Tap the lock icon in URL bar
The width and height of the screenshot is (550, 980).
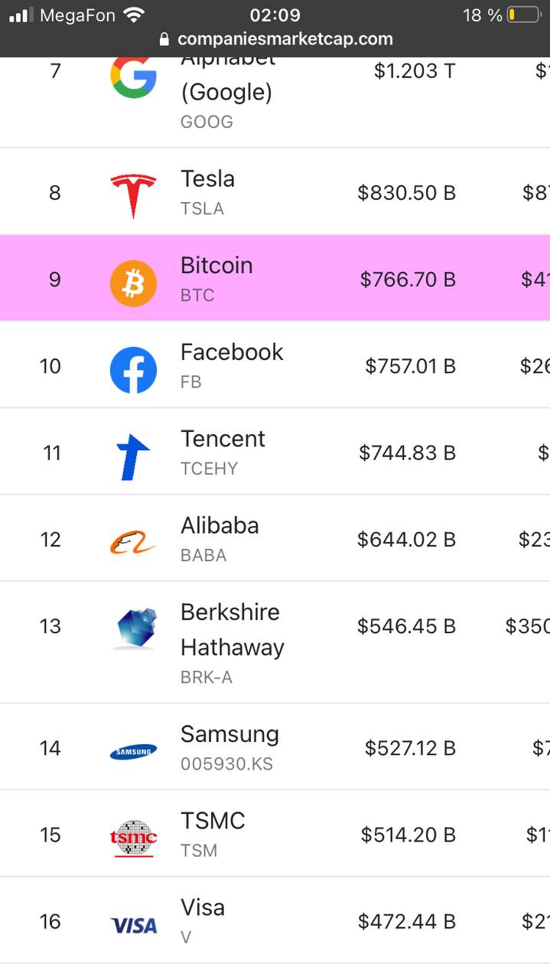click(164, 39)
